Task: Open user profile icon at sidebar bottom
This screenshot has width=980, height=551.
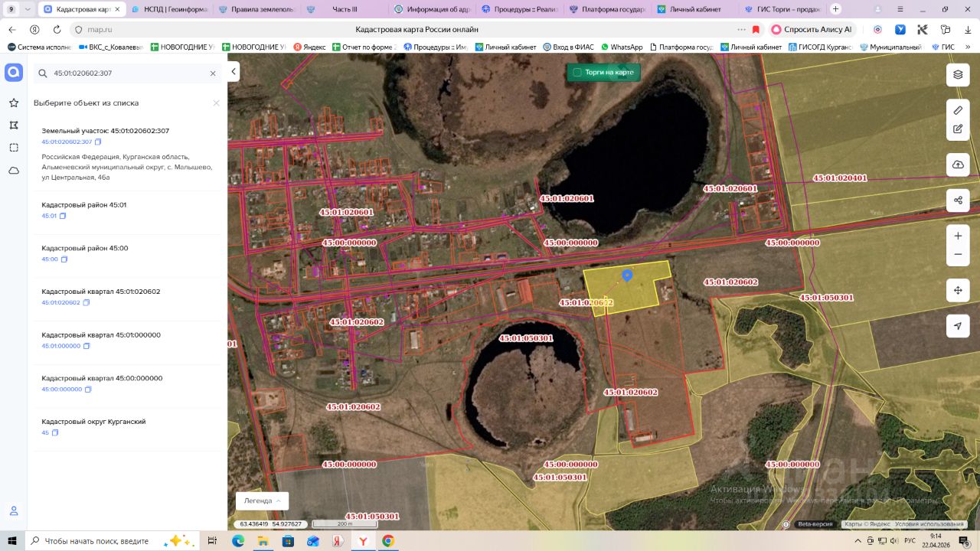Action: coord(13,511)
